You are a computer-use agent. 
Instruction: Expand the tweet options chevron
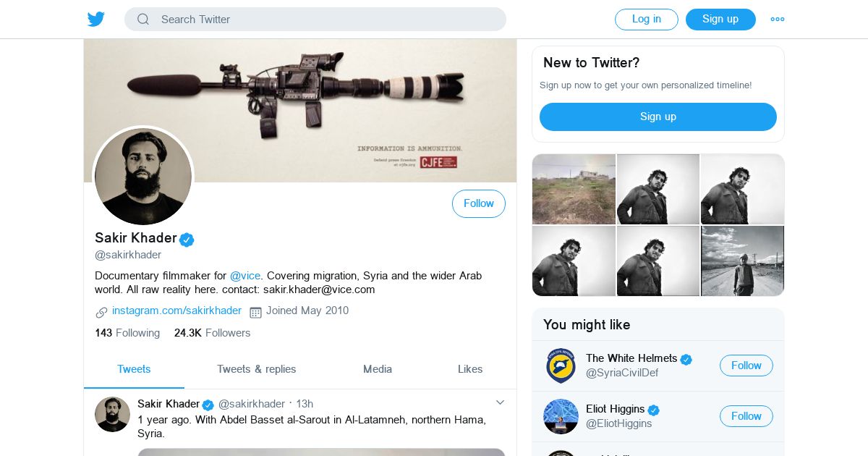[500, 402]
